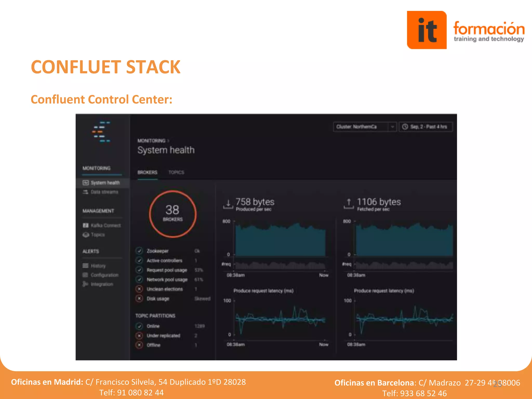The height and width of the screenshot is (399, 532).
Task: Switch to the BROKERS tab
Action: (x=147, y=172)
